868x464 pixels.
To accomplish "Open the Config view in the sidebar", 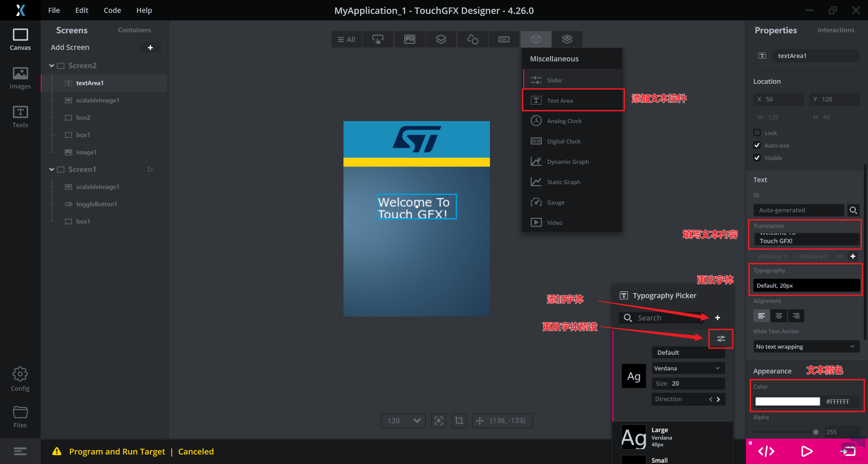I will [20, 379].
